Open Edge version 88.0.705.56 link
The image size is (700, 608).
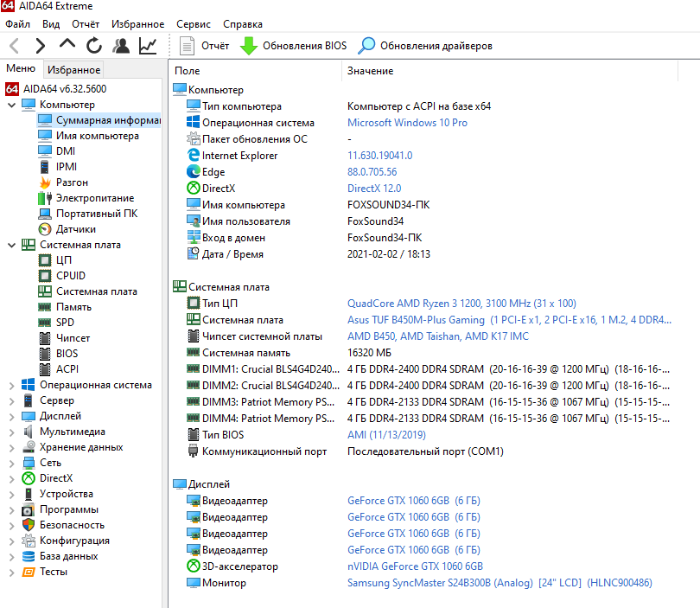pyautogui.click(x=372, y=172)
